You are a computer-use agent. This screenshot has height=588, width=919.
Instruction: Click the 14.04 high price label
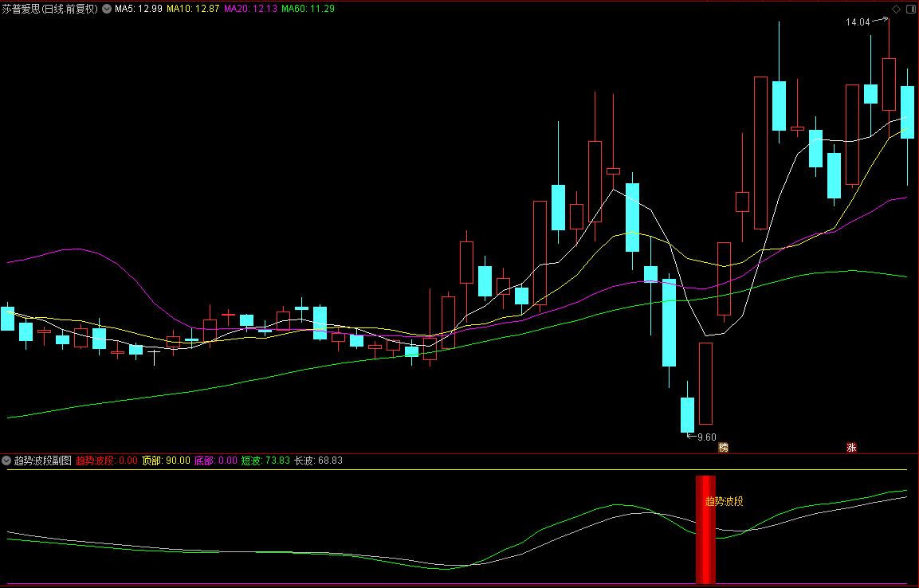pos(858,22)
